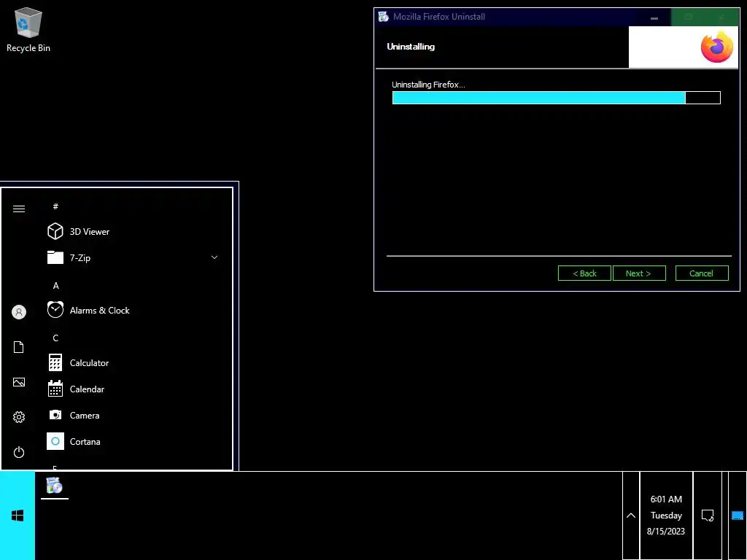The height and width of the screenshot is (560, 747).
Task: Open Settings gear in Start sidebar
Action: [x=19, y=417]
